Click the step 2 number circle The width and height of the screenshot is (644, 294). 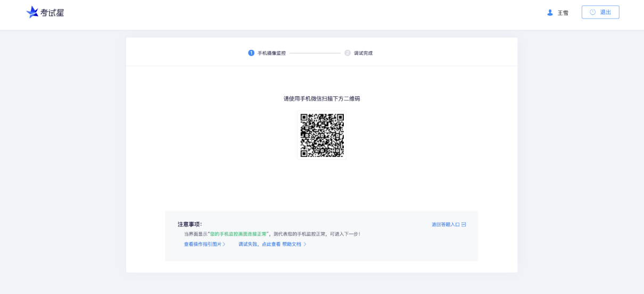pos(348,53)
